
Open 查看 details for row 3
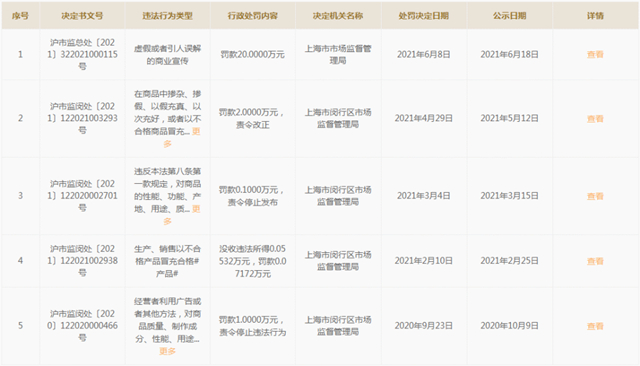595,196
